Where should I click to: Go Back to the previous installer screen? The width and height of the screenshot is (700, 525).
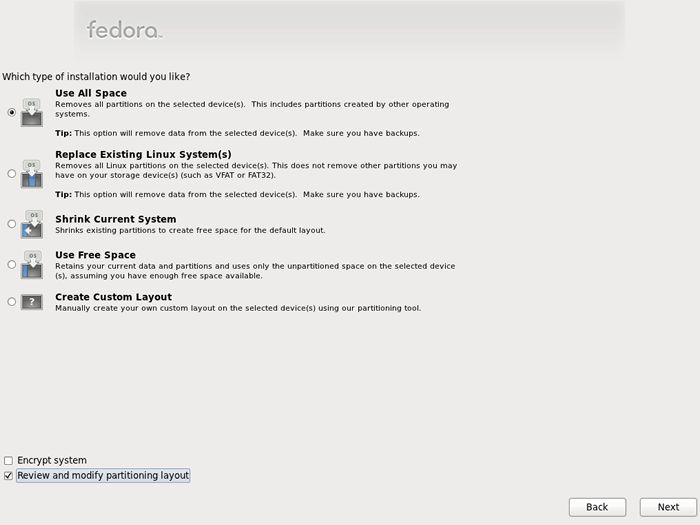pyautogui.click(x=597, y=507)
